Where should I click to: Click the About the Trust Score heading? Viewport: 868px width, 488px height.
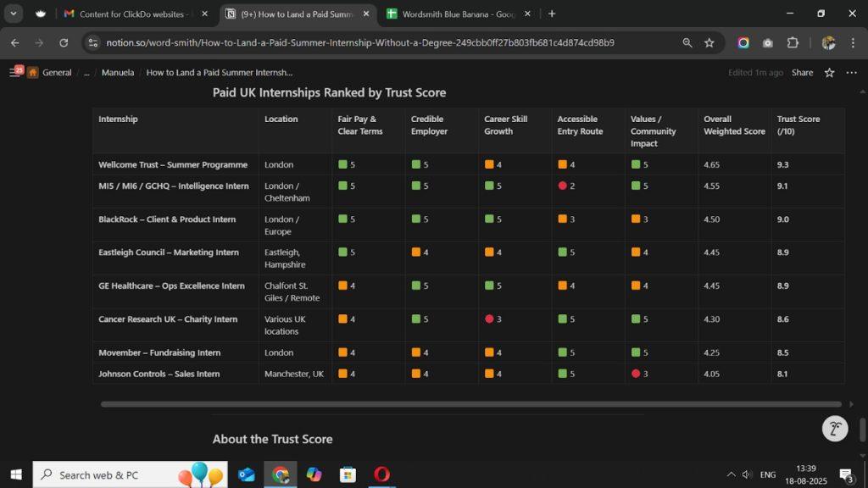[272, 439]
